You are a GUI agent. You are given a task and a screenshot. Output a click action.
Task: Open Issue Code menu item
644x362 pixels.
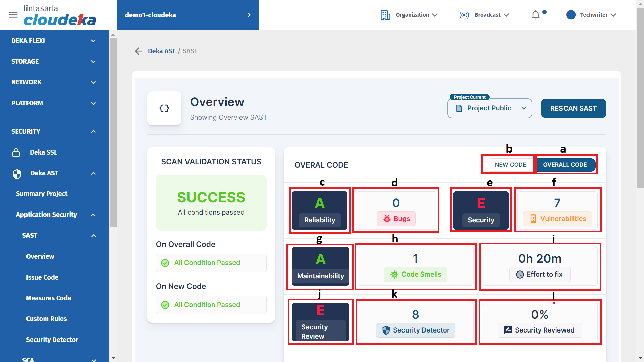(42, 277)
